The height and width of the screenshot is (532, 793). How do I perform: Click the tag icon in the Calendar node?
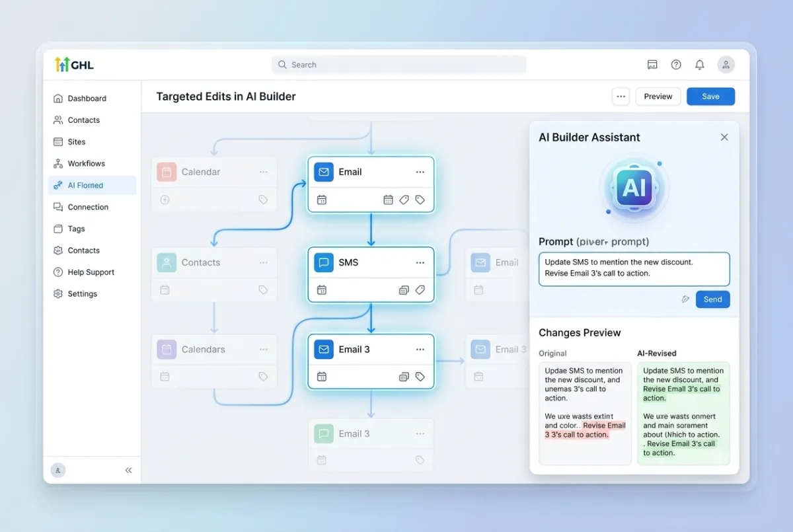coord(263,200)
